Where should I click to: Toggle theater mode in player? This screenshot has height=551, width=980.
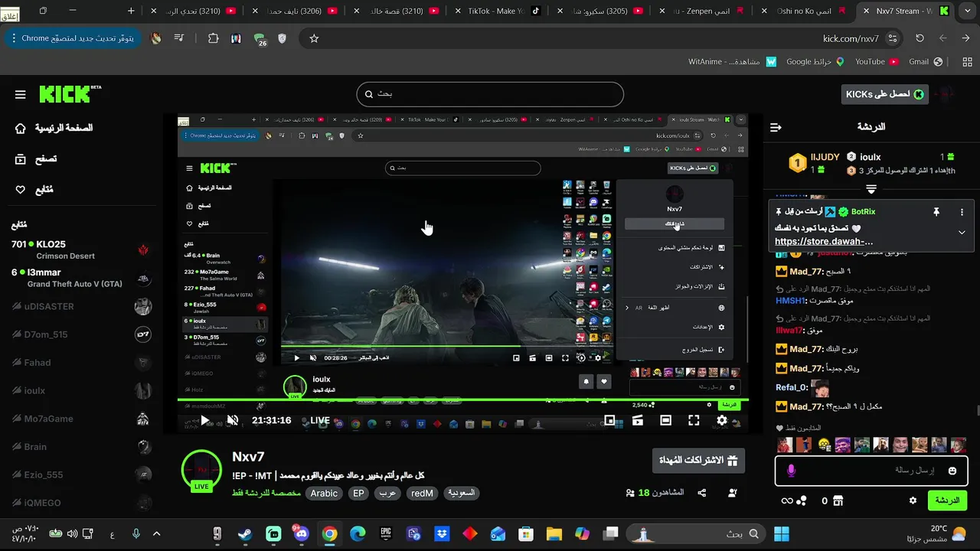pos(665,420)
